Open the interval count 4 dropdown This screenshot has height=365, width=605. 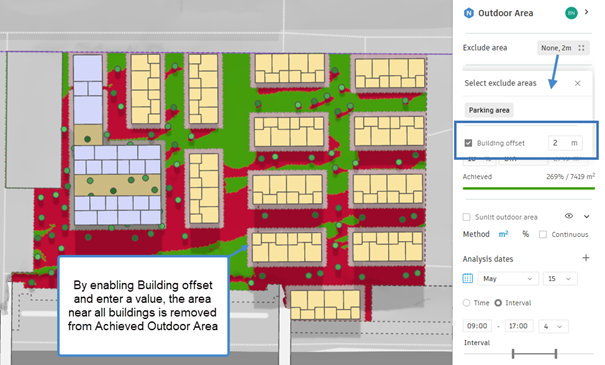553,326
